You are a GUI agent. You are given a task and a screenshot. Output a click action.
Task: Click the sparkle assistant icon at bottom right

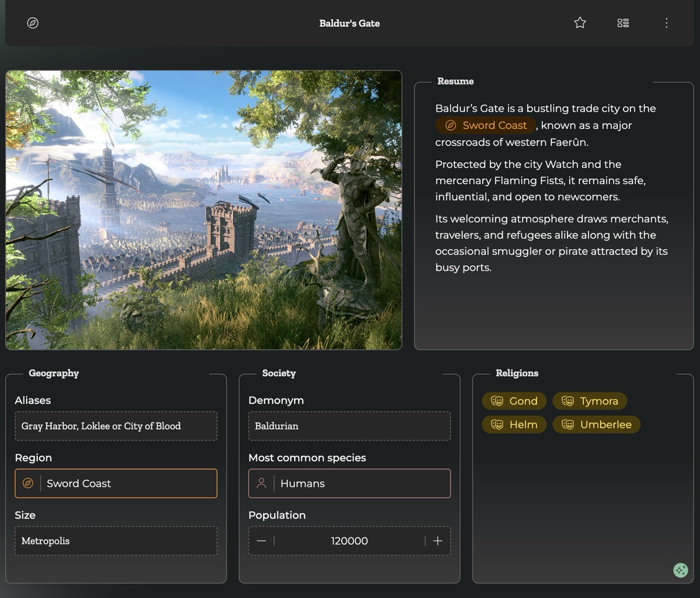[680, 570]
